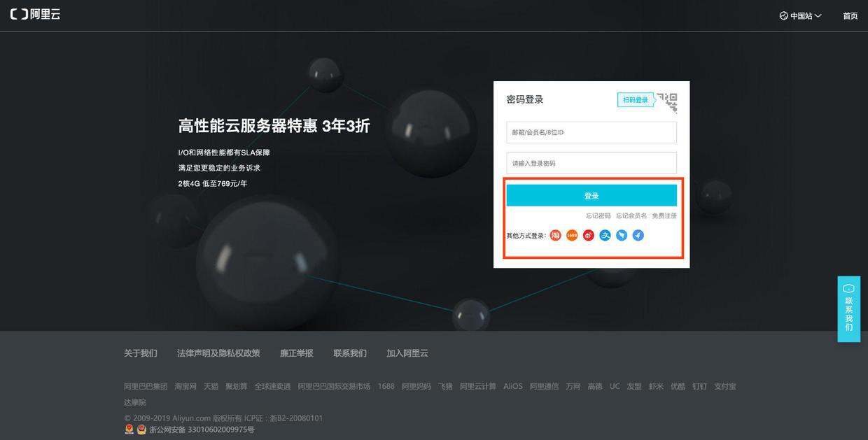Image resolution: width=868 pixels, height=440 pixels.
Task: Log in with the Weibo icon
Action: click(589, 236)
